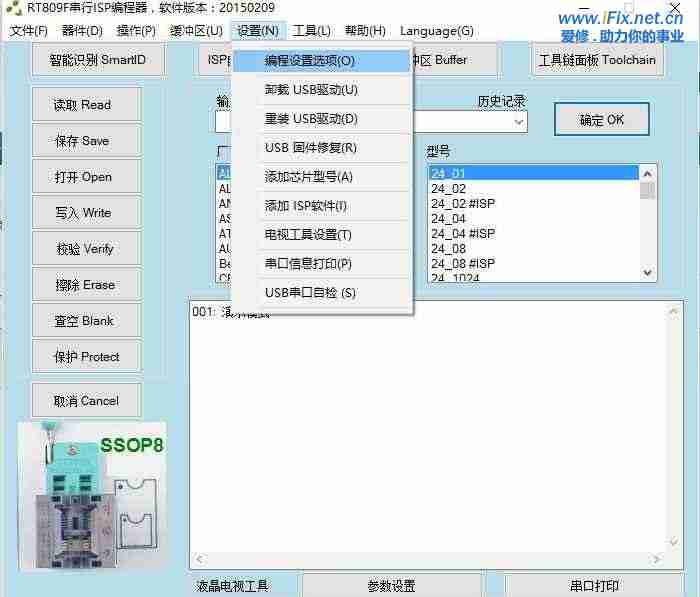
Task: Select USB 固件修复(R) option
Action: 321,148
